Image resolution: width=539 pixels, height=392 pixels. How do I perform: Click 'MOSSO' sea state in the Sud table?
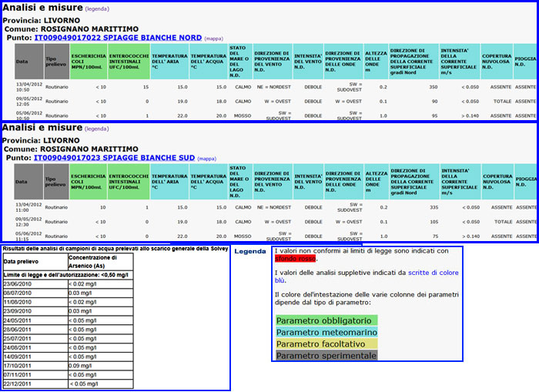pyautogui.click(x=243, y=236)
